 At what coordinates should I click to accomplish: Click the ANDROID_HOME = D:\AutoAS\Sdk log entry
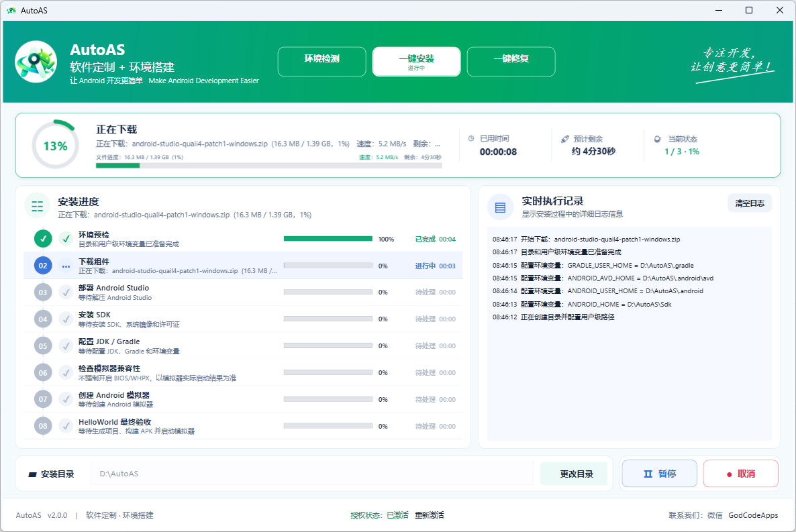[x=582, y=304]
